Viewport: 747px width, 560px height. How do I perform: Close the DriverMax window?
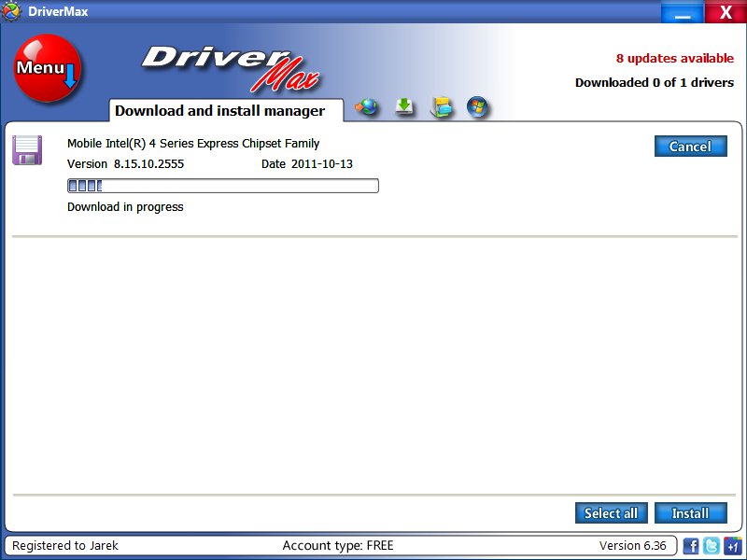(x=726, y=11)
